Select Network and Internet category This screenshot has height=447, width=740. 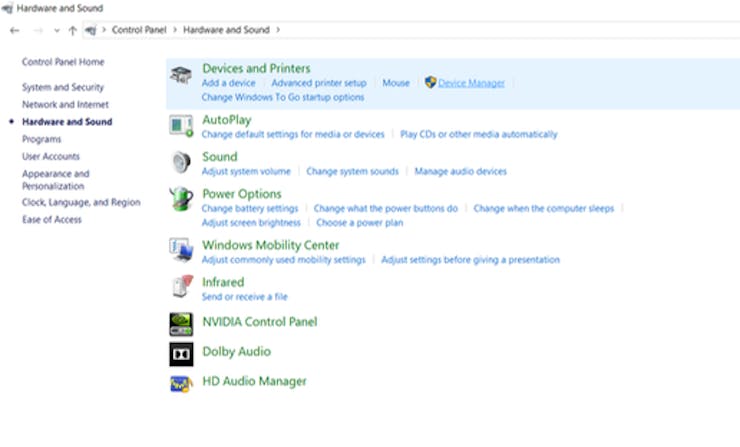coord(65,104)
